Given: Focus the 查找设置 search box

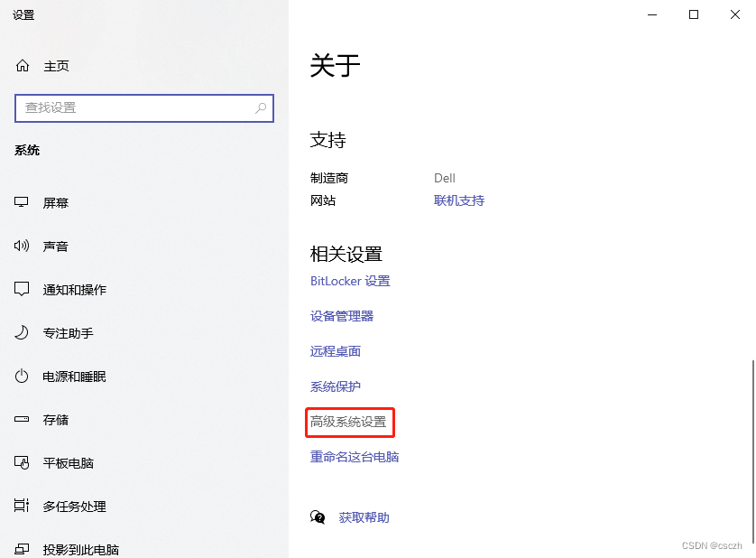Looking at the screenshot, I should [x=144, y=108].
